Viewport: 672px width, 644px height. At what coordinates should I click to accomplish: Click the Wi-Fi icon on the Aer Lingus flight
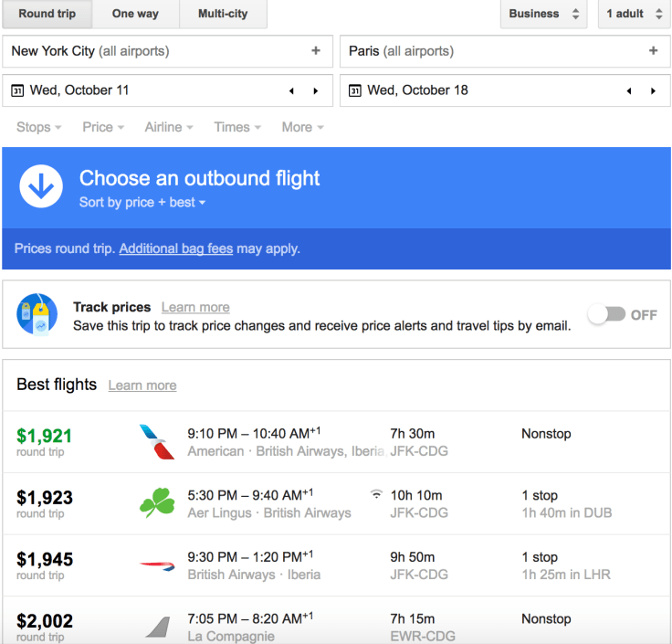pos(376,494)
